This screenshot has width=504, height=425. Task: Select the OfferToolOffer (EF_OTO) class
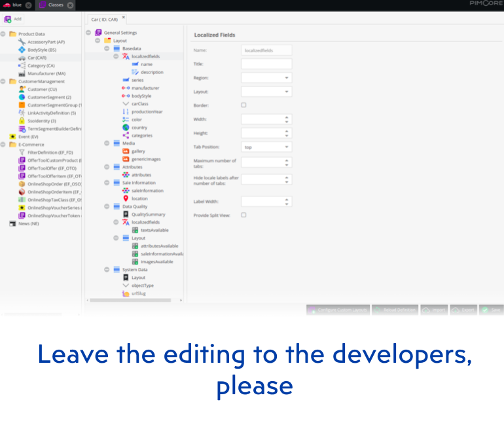52,168
